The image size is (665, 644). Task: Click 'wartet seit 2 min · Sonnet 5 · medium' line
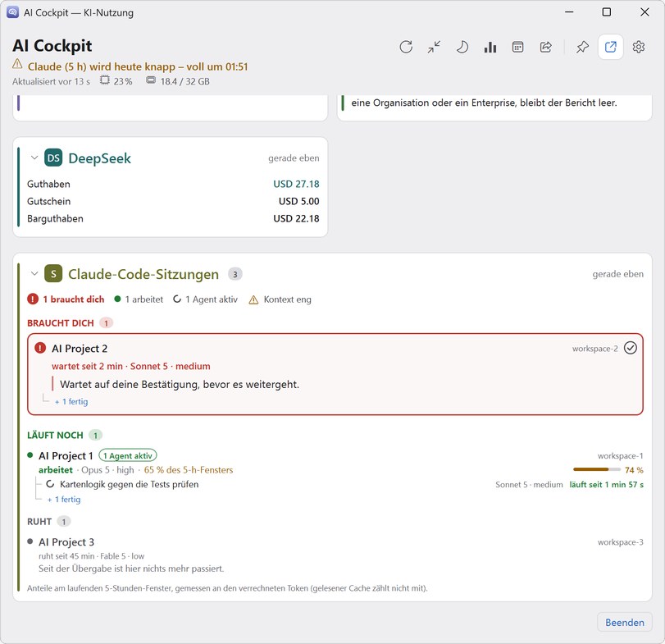pyautogui.click(x=130, y=366)
